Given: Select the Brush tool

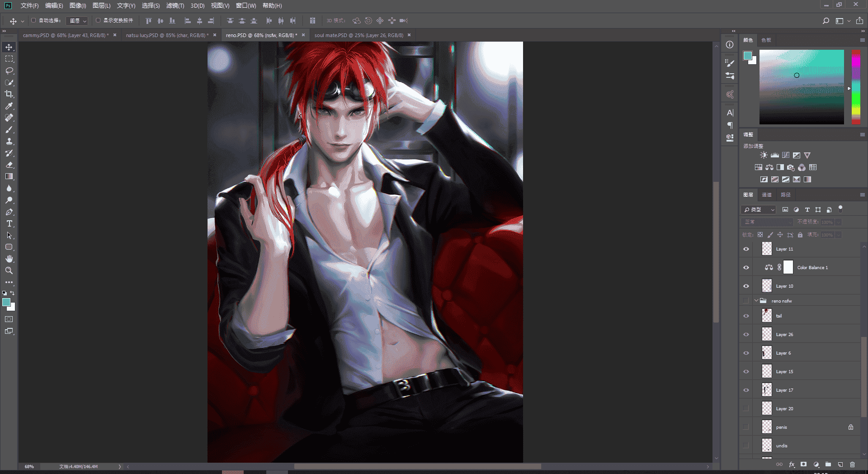Looking at the screenshot, I should pos(9,129).
